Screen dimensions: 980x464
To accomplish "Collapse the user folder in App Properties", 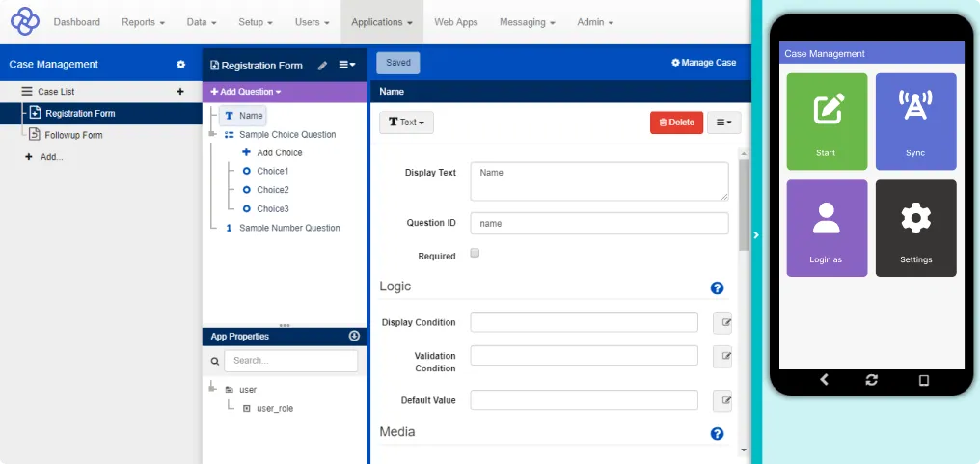I will click(213, 389).
